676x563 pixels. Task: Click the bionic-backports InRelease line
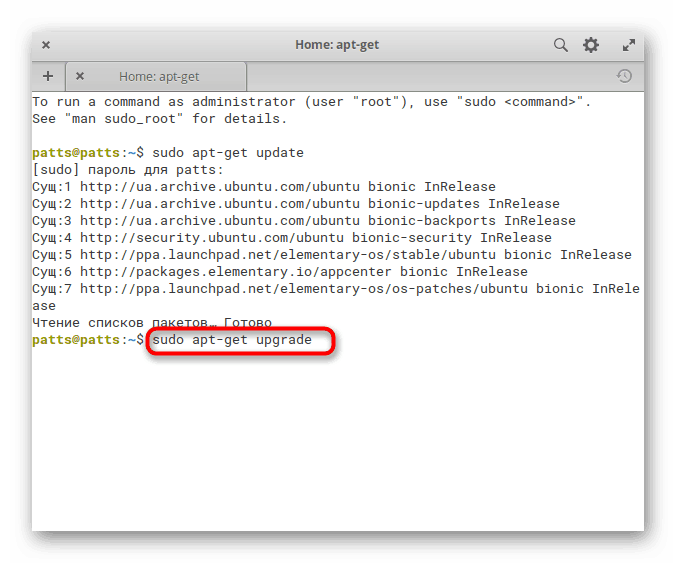pos(304,221)
